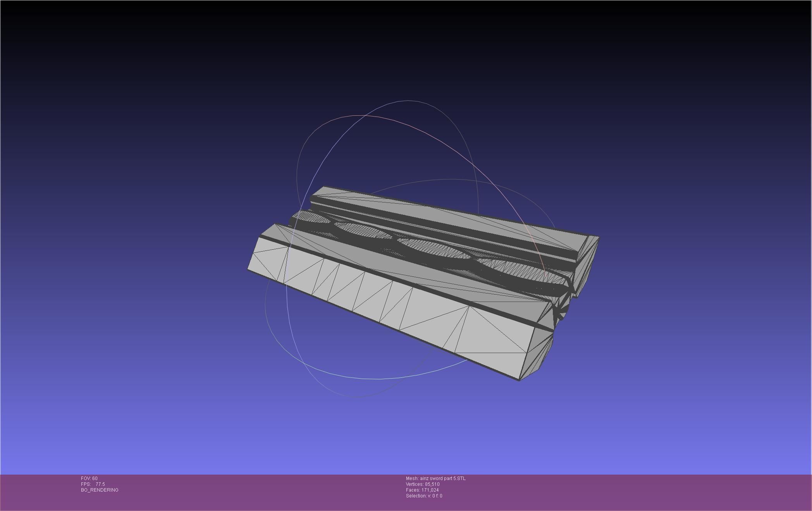
Task: Click the FOV: 60 readout
Action: coord(89,478)
